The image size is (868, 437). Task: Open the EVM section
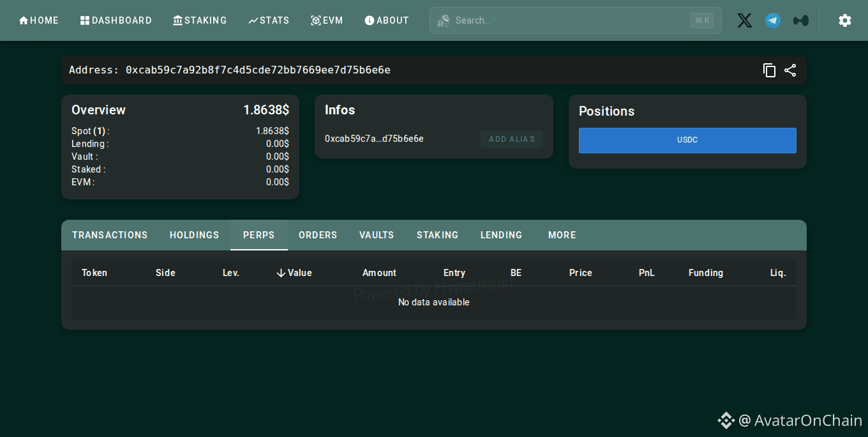click(x=327, y=20)
